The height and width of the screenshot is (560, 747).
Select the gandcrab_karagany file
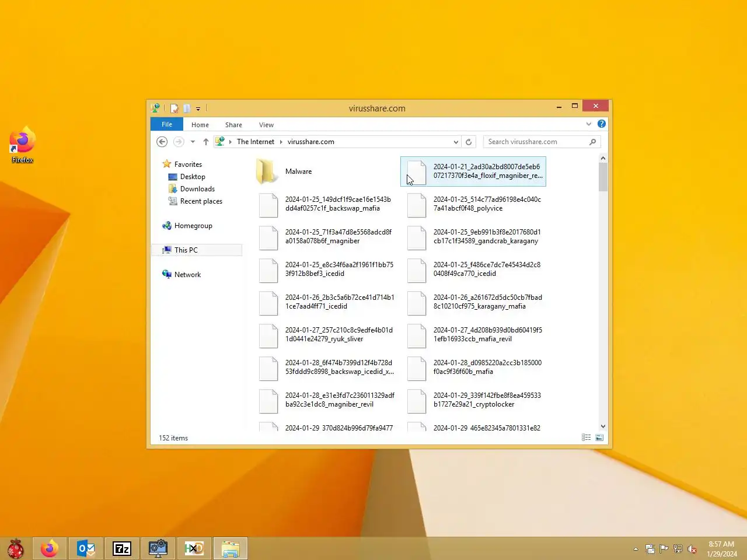[x=474, y=237]
